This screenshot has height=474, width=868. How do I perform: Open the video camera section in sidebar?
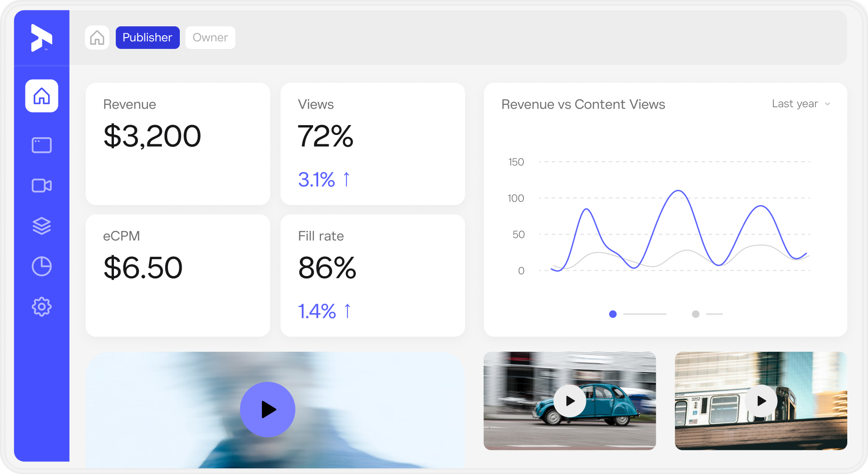(42, 186)
